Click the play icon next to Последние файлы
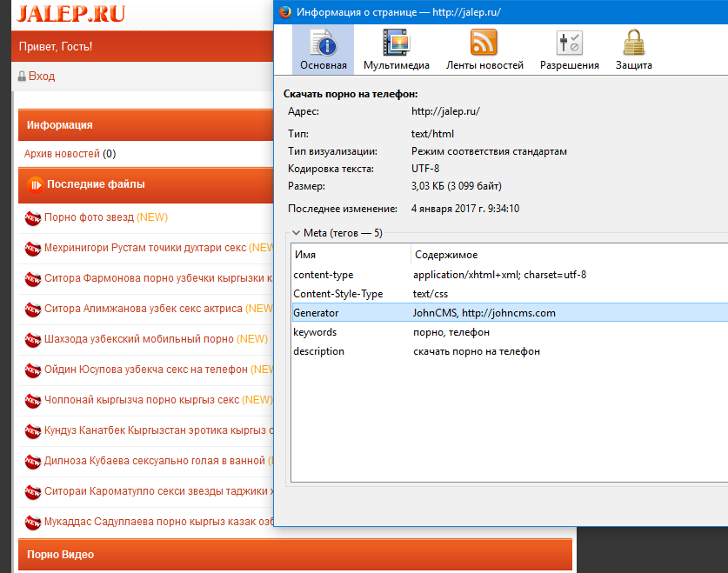This screenshot has height=573, width=728. point(36,184)
